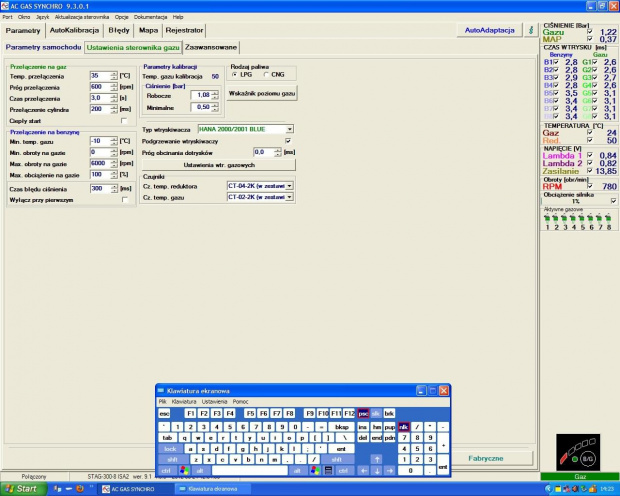Screen dimensions: 620x496
Task: Switch to the Mapa tab
Action: (x=149, y=31)
